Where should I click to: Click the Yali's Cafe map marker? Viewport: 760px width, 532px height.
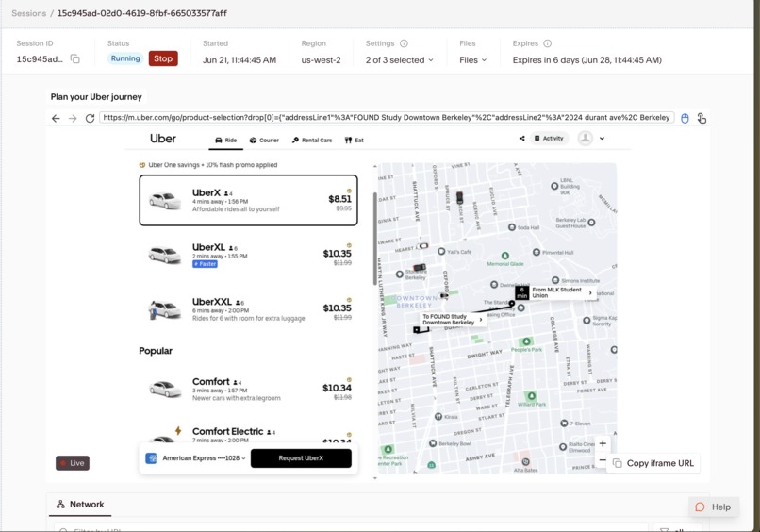coord(441,252)
